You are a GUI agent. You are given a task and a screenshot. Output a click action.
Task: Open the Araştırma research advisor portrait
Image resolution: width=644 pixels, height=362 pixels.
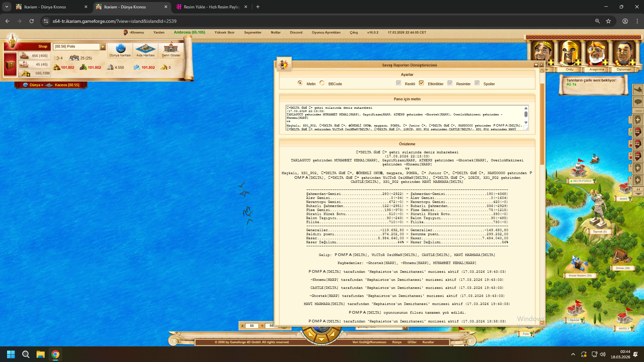(x=597, y=54)
